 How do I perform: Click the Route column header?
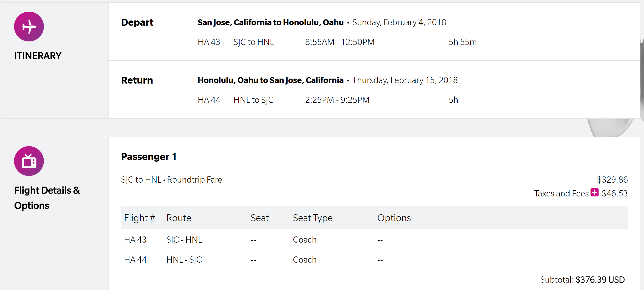179,218
